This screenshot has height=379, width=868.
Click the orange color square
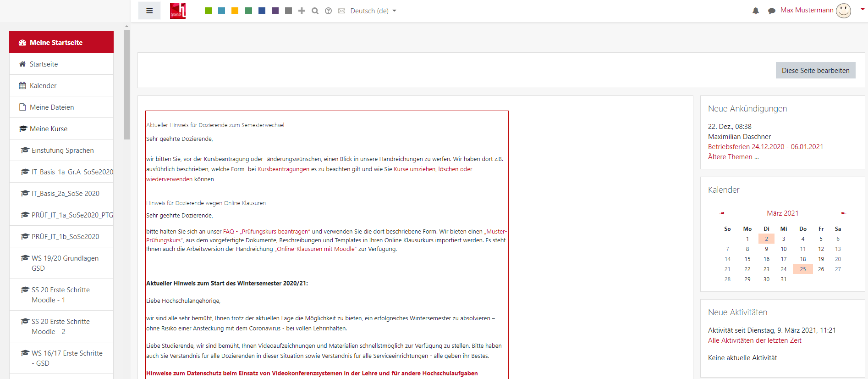(x=235, y=11)
